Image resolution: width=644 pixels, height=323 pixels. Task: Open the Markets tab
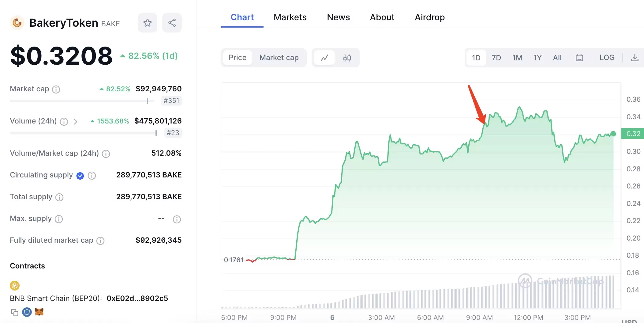290,17
